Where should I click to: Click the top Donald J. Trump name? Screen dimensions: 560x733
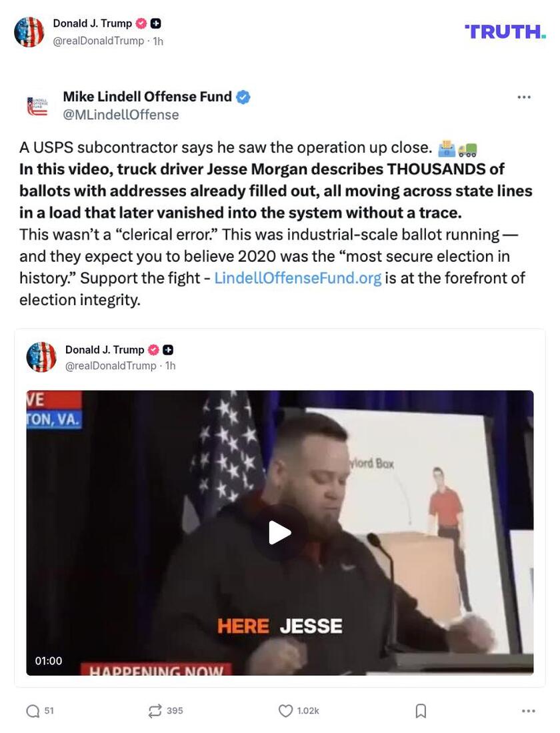pyautogui.click(x=93, y=23)
